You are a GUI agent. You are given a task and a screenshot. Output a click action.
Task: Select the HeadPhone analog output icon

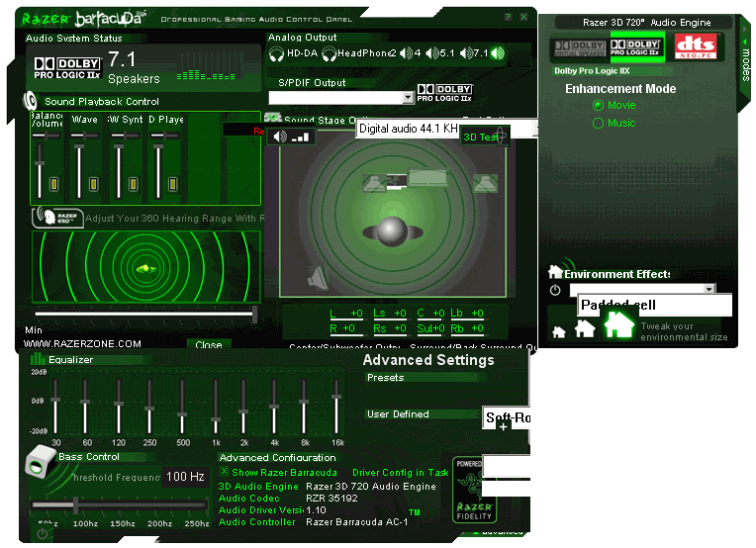(x=330, y=53)
